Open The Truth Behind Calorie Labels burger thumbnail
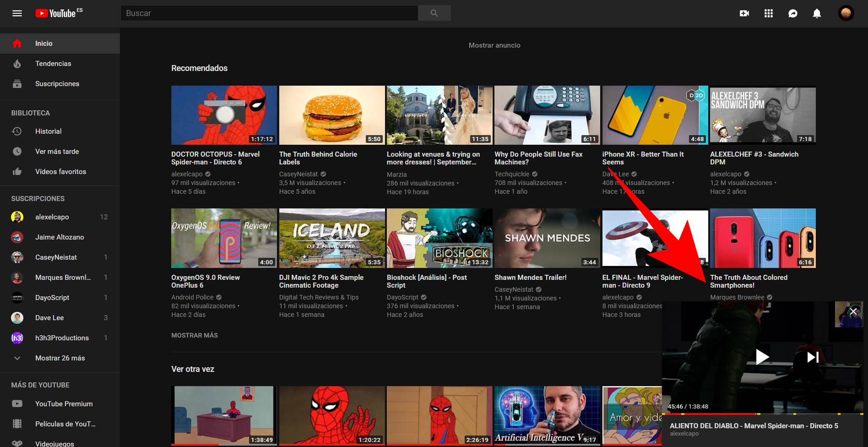This screenshot has width=868, height=447. click(x=332, y=115)
